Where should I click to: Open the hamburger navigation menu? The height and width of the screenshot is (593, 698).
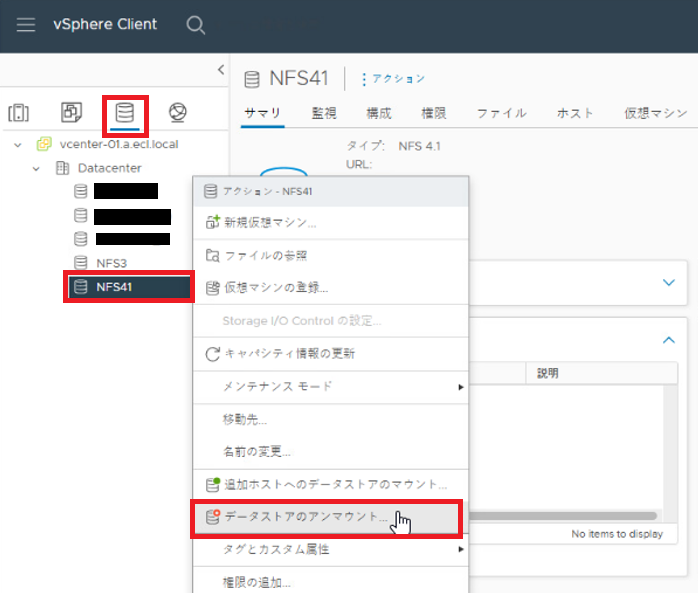(x=26, y=25)
